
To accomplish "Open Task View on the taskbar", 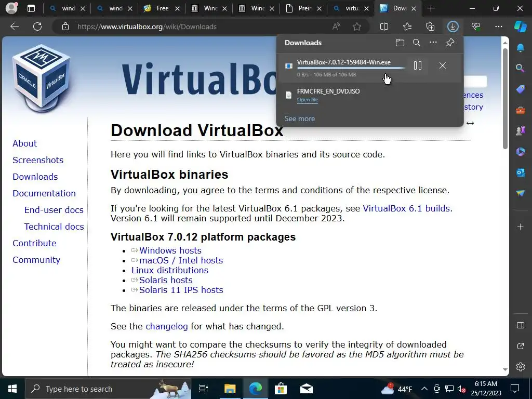I will [x=204, y=389].
